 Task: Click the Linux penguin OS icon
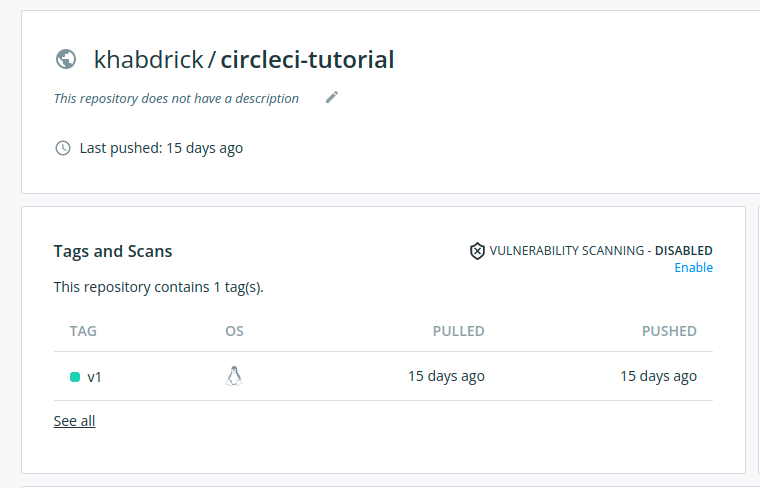click(234, 376)
